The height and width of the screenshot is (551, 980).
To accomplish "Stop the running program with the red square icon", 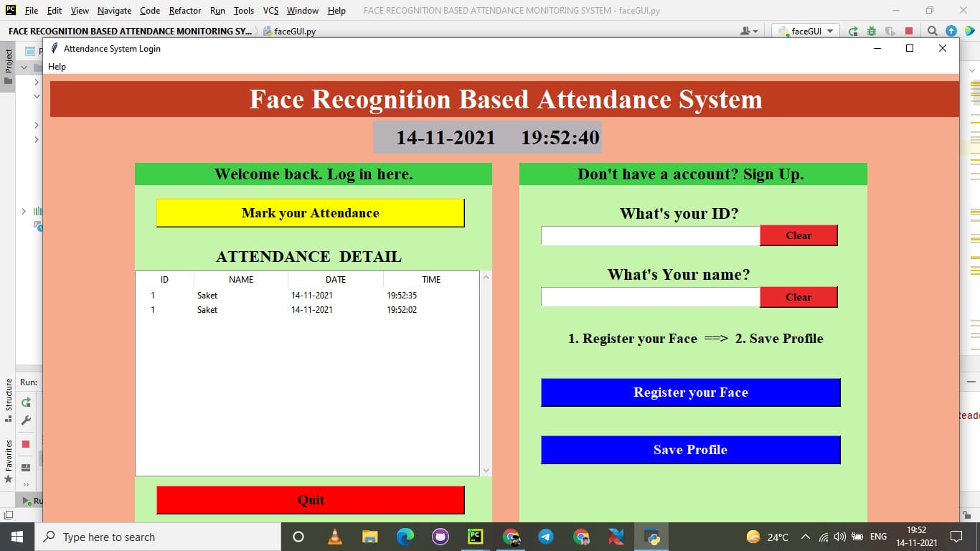I will coord(910,31).
